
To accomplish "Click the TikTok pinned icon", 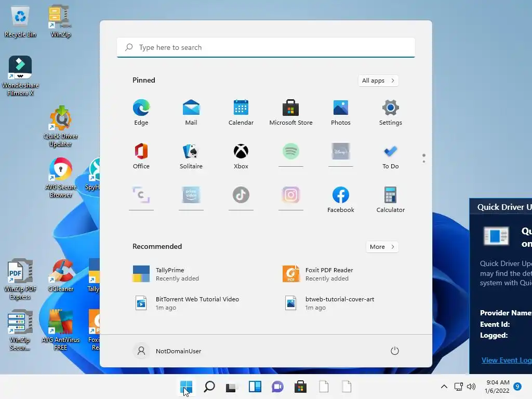I will click(x=241, y=195).
